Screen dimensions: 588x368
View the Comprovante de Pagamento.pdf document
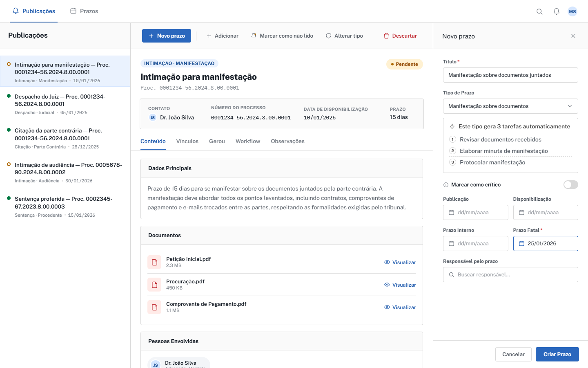point(400,307)
